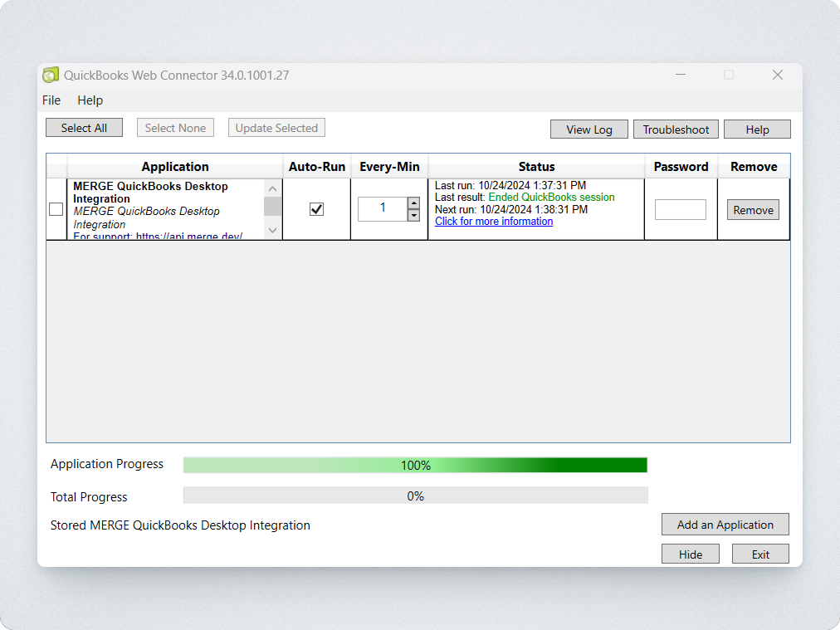Click the Password column header

point(681,167)
